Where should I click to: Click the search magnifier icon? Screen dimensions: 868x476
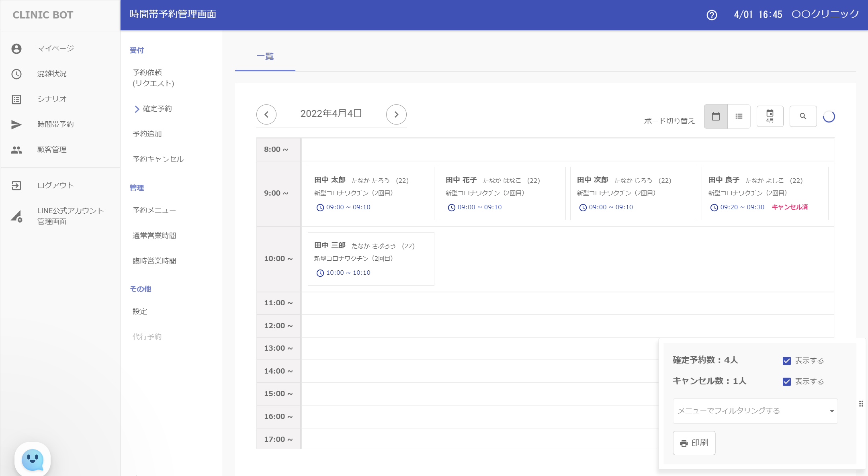[803, 116]
